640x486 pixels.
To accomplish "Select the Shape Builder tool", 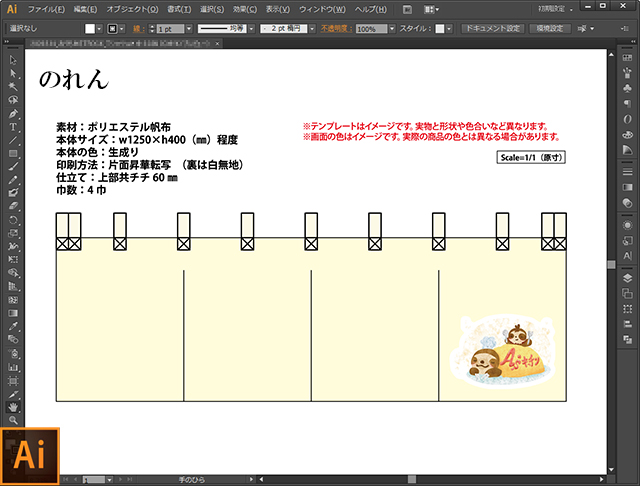I will coord(13,273).
